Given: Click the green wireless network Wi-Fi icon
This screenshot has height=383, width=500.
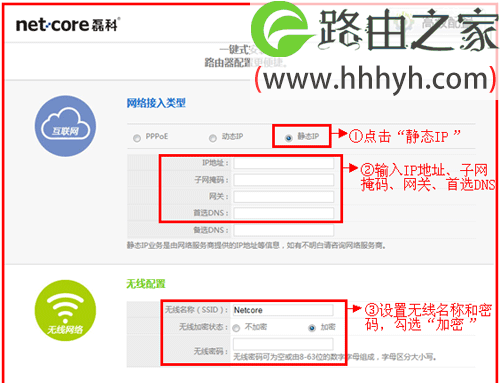Looking at the screenshot, I should [65, 310].
